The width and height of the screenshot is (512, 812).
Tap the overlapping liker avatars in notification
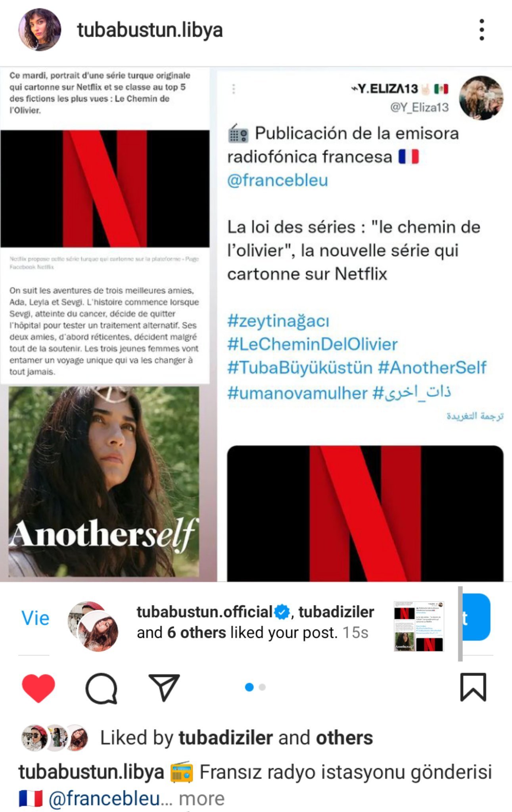[93, 626]
